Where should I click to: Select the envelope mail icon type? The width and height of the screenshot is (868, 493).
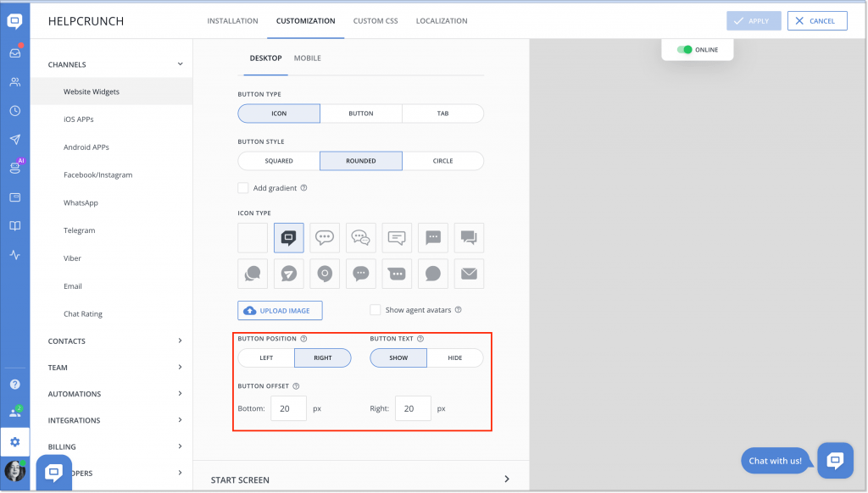click(469, 274)
